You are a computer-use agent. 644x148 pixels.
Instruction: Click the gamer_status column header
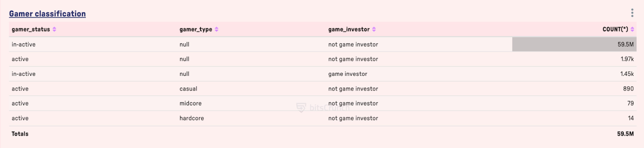[31, 29]
